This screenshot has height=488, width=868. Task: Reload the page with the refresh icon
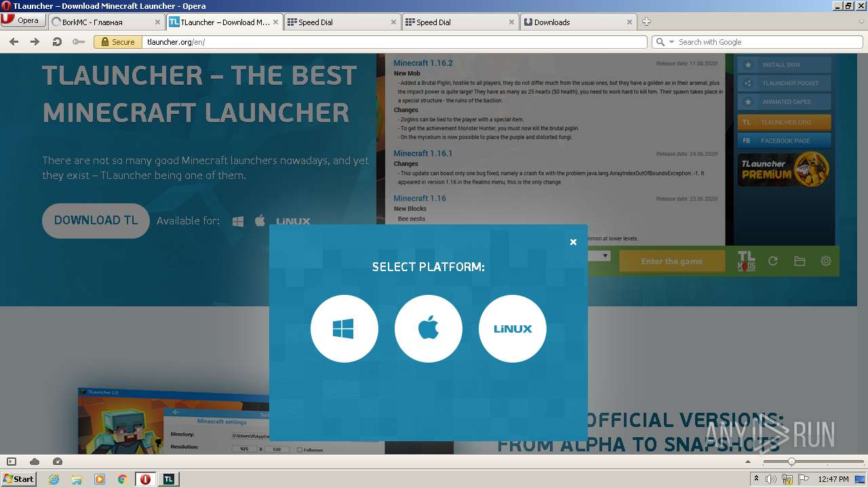click(57, 42)
